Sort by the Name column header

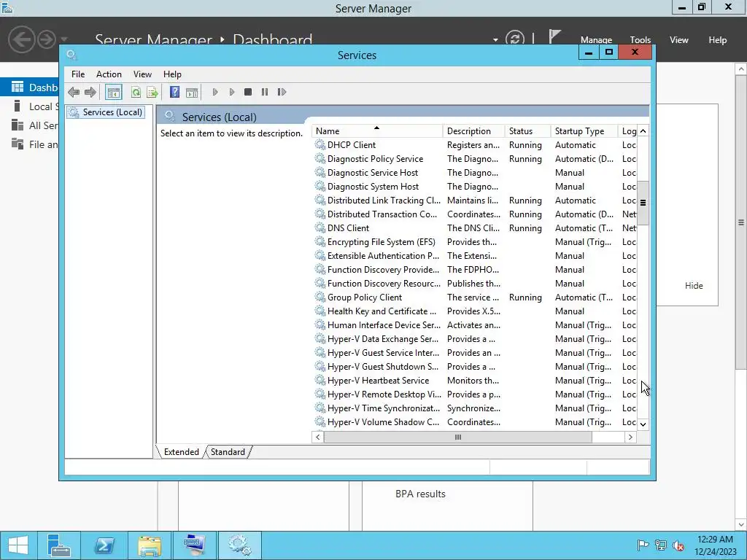point(376,131)
